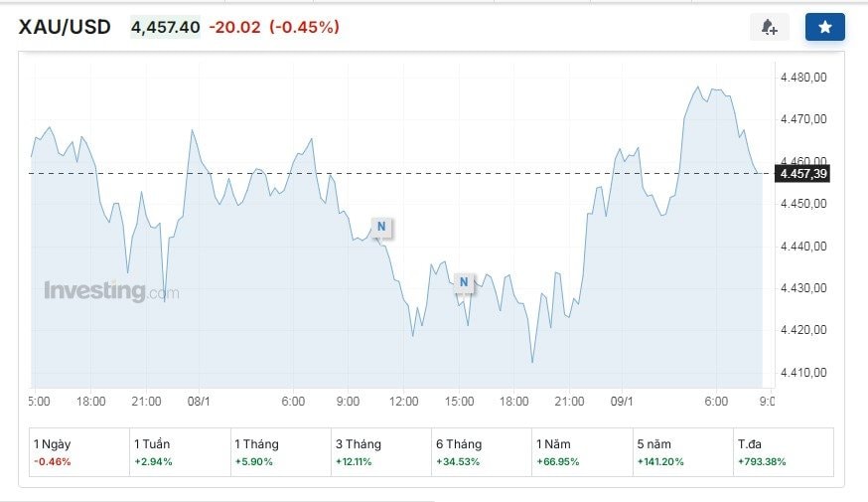Open the lower N news marker near 15:00
The width and height of the screenshot is (868, 502).
pyautogui.click(x=464, y=283)
